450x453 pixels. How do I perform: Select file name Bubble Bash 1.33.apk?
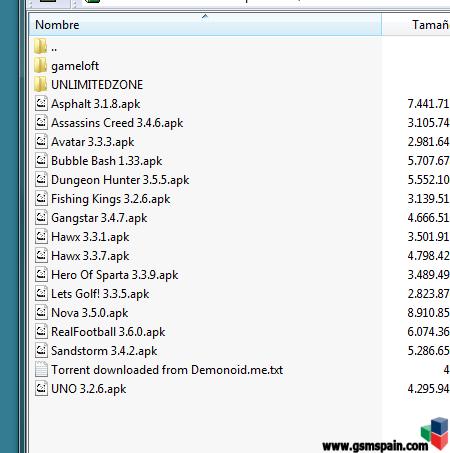pos(107,161)
